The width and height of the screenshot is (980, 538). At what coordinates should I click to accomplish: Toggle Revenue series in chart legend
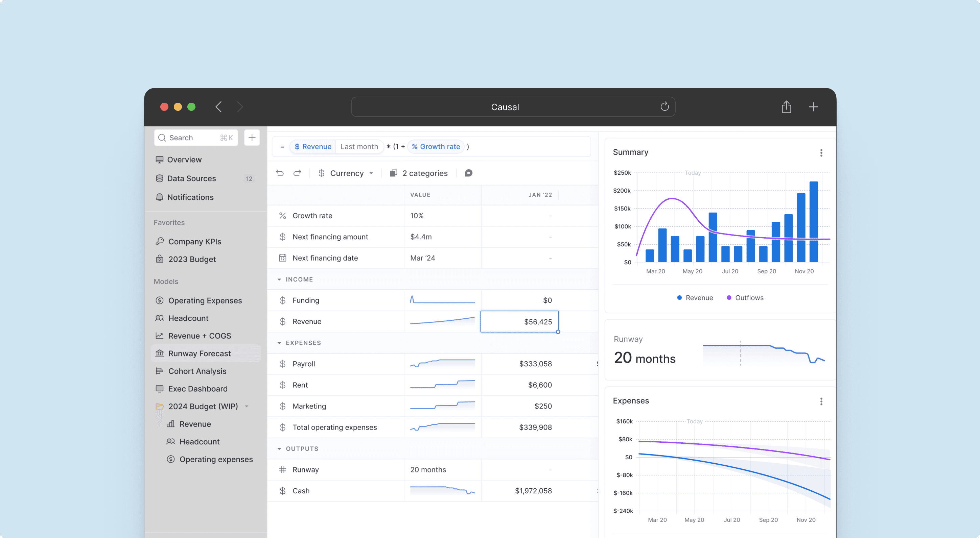tap(695, 298)
